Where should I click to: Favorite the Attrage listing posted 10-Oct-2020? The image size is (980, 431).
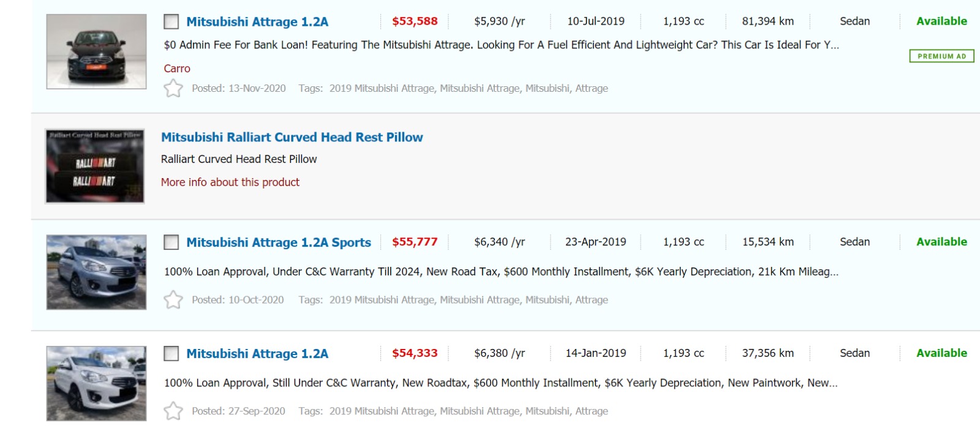(x=173, y=300)
